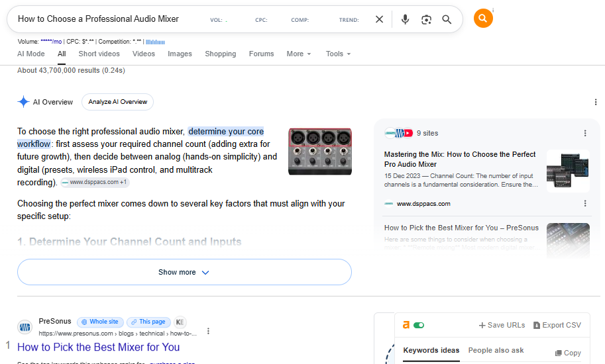Open the options menu beside 9 sites
Viewport: 605px width, 364px height.
pyautogui.click(x=585, y=133)
